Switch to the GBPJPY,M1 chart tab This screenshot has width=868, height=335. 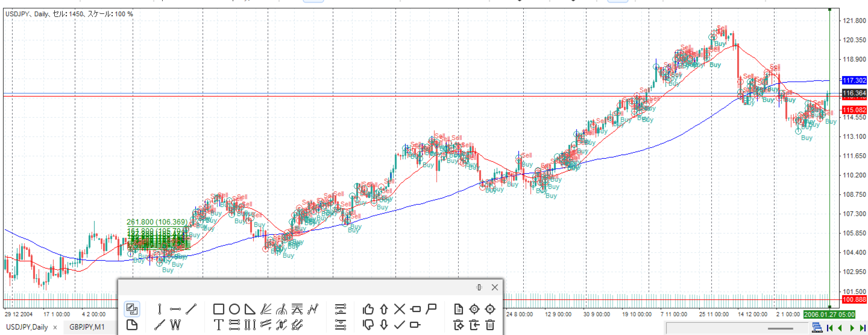87,327
